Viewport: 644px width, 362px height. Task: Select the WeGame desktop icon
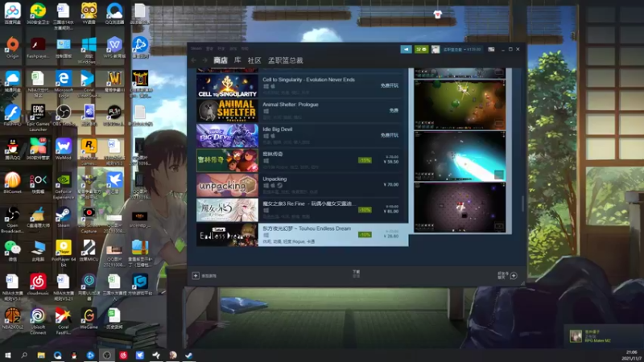click(x=89, y=319)
